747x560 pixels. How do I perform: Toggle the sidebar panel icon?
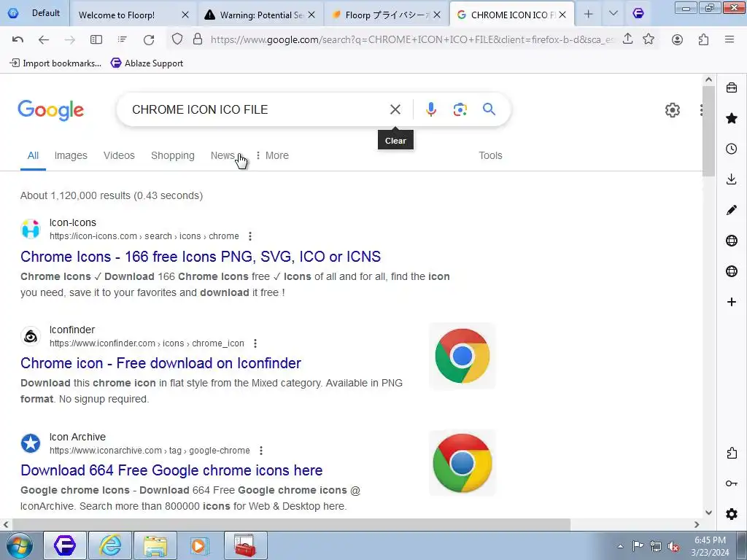tap(96, 39)
